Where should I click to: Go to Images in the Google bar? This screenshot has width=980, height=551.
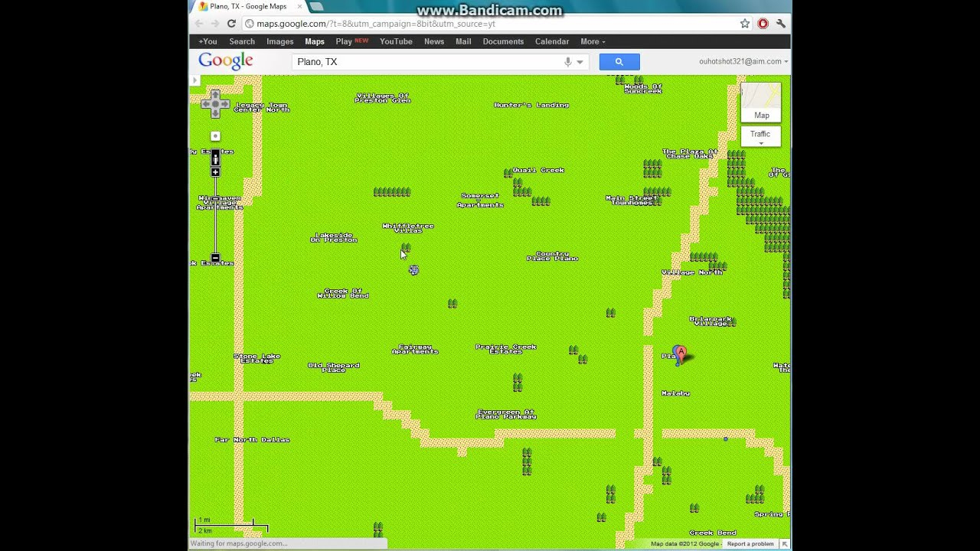(279, 41)
